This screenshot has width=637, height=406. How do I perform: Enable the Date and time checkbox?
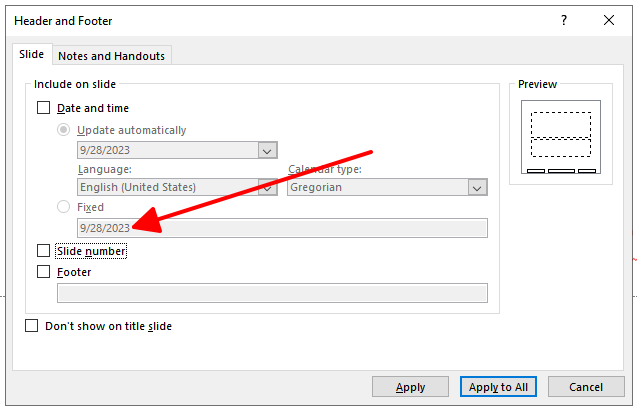[43, 108]
